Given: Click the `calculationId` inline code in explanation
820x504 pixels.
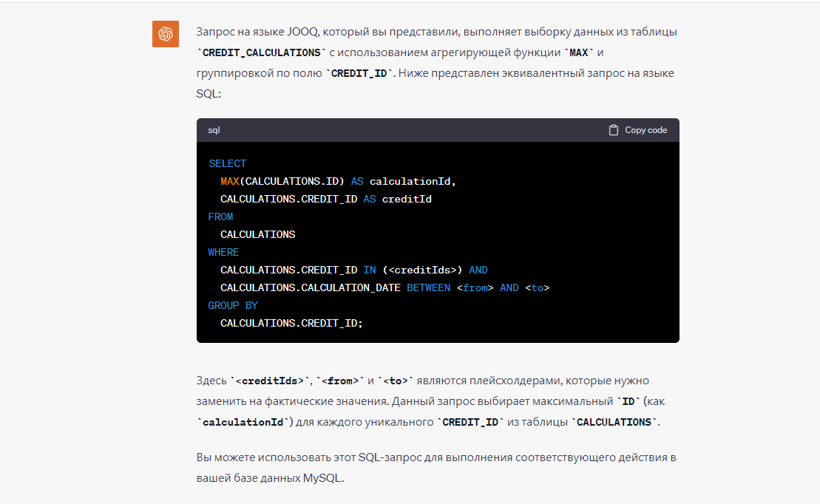Looking at the screenshot, I should [243, 423].
